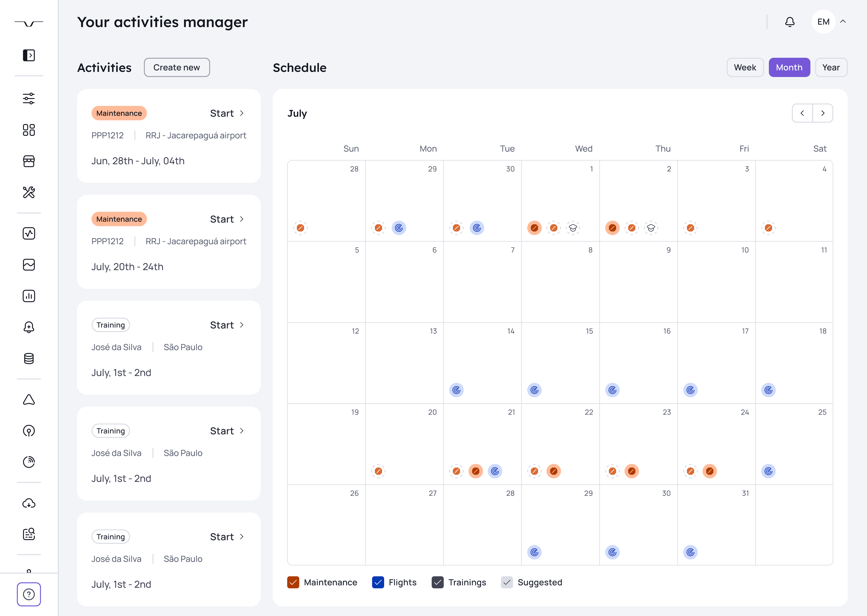This screenshot has height=616, width=867.
Task: Open the wrench and screwdriver tools icon
Action: click(x=29, y=192)
